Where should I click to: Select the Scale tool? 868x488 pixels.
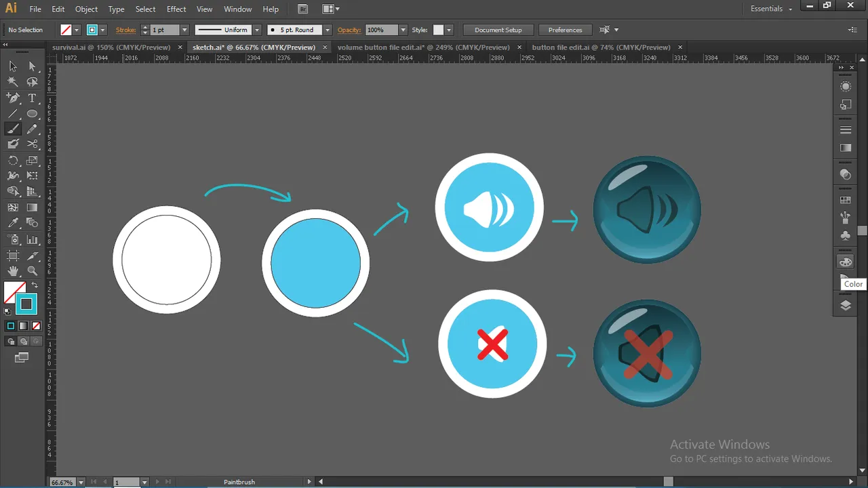tap(32, 161)
